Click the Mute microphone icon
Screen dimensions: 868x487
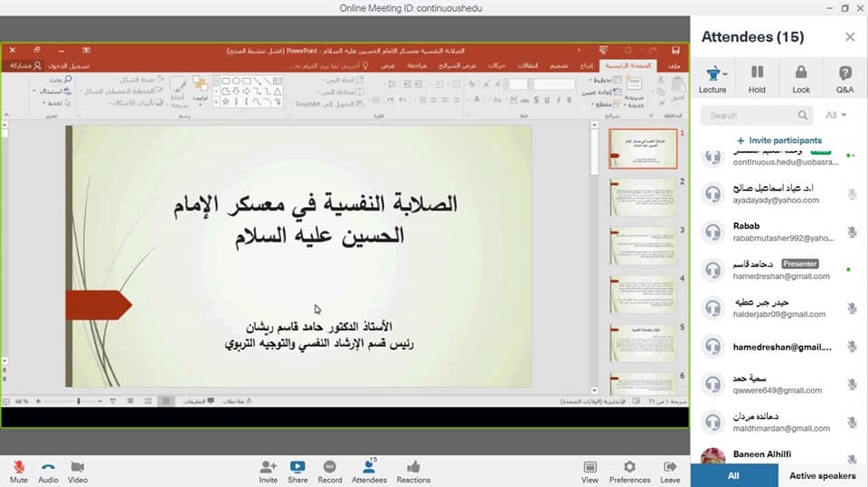(x=18, y=467)
